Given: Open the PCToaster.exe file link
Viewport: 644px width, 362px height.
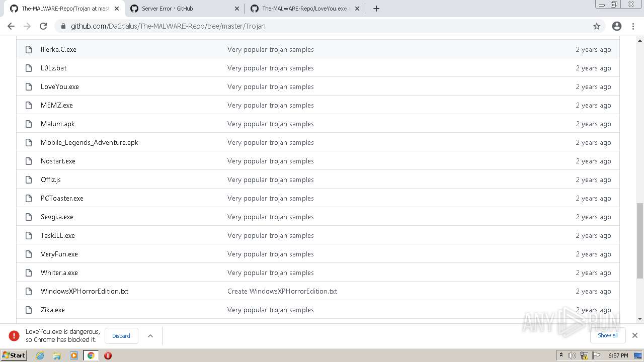Looking at the screenshot, I should 62,198.
